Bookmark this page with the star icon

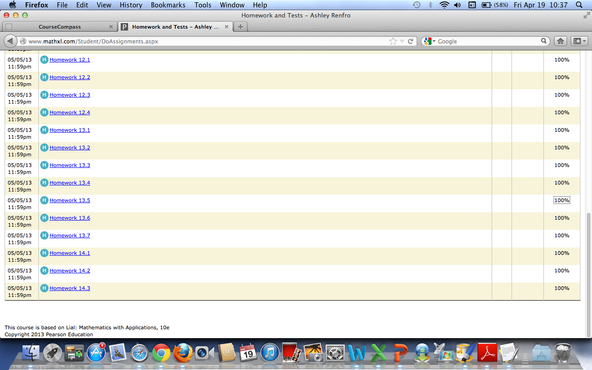[x=393, y=41]
